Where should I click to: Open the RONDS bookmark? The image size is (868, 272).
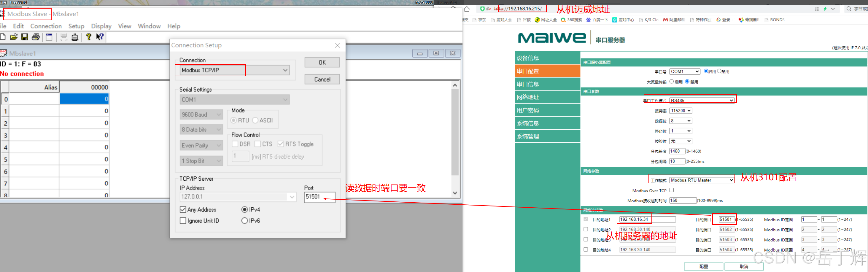click(x=774, y=20)
